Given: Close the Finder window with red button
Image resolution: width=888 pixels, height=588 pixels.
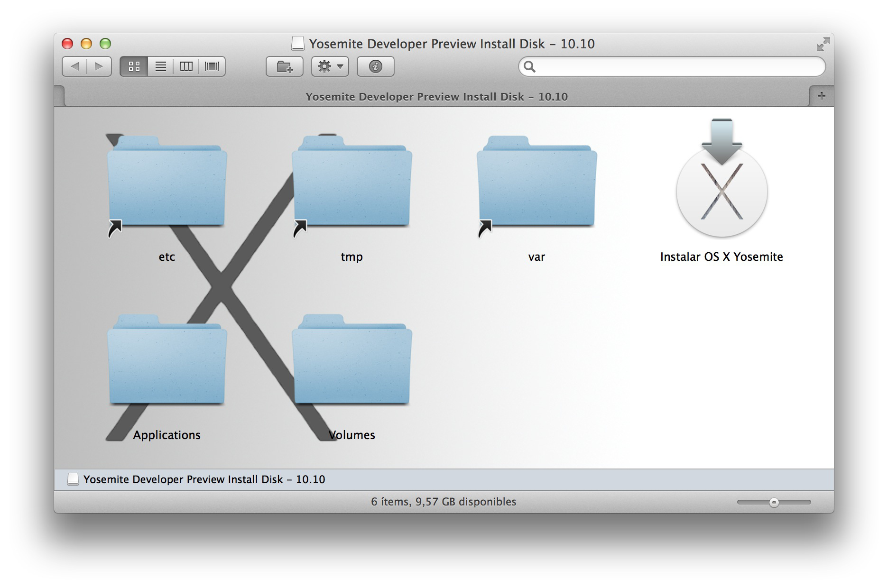Looking at the screenshot, I should (67, 44).
